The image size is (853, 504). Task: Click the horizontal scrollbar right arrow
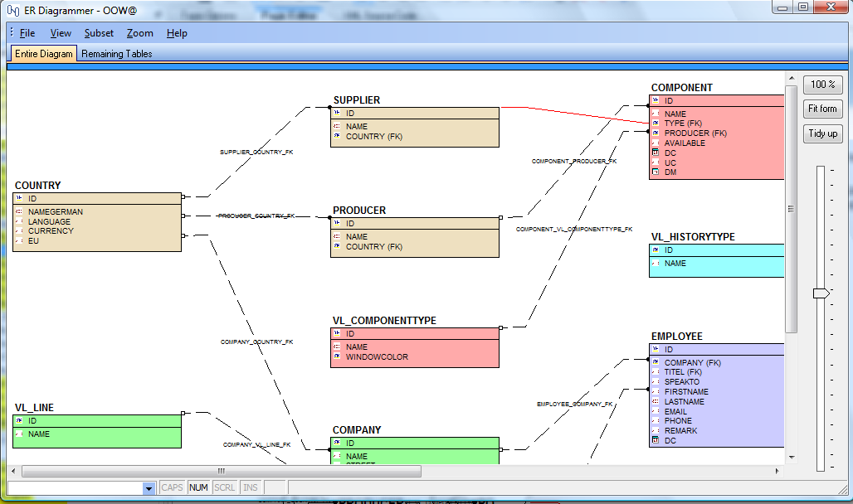(x=777, y=471)
